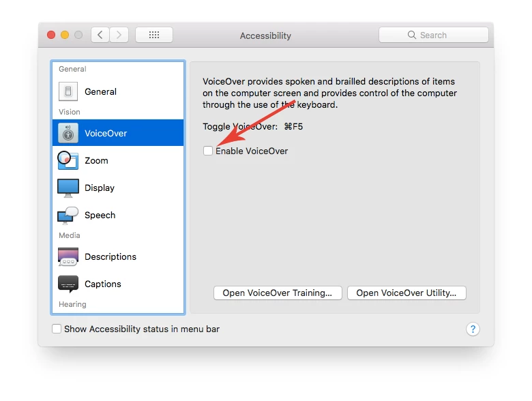Open help with the question mark button
The image size is (532, 401).
(473, 329)
